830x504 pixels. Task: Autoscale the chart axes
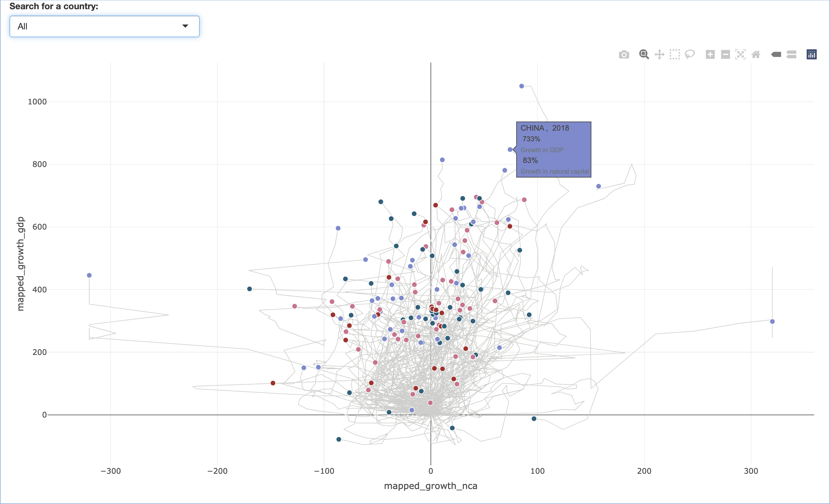740,54
